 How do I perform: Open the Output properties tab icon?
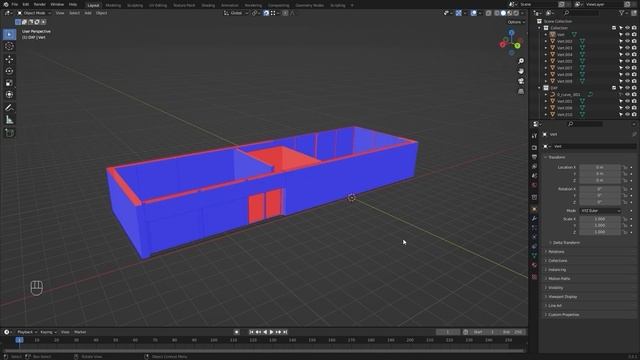click(x=534, y=157)
